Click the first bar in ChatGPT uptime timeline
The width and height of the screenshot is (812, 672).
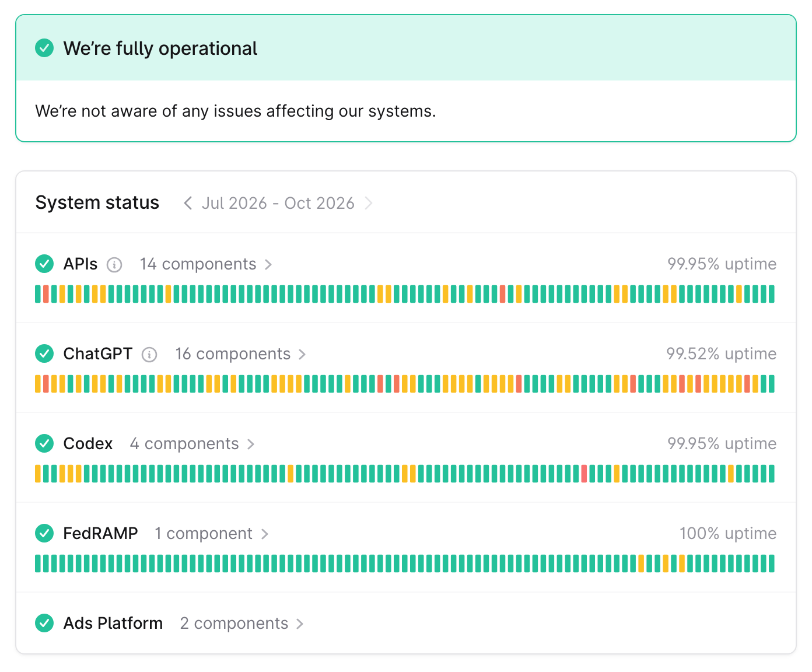pos(38,384)
